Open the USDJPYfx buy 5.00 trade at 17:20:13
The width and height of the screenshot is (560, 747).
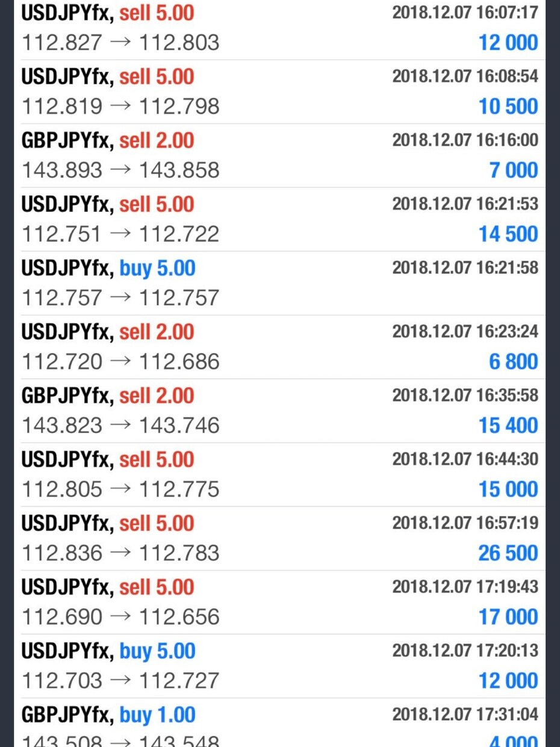[279, 666]
